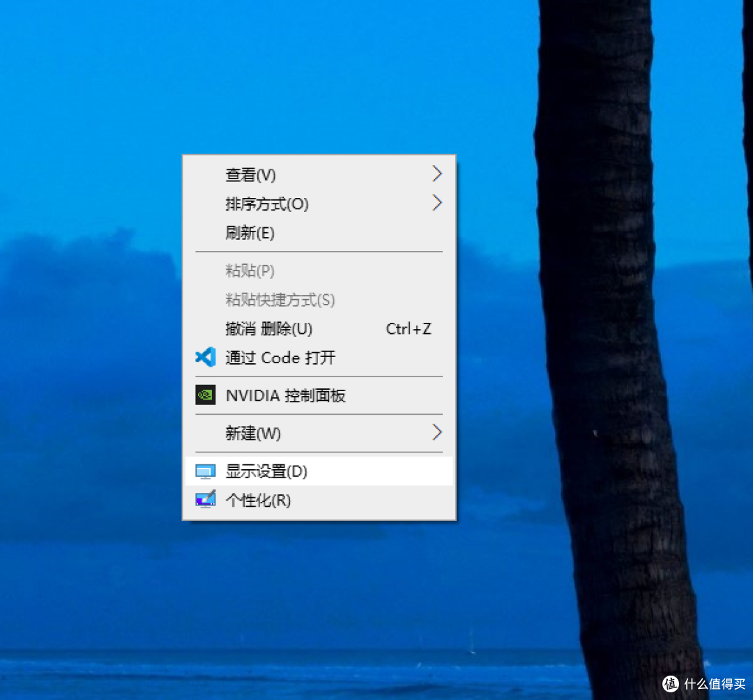Select 新建(W) menu entry

click(x=319, y=433)
